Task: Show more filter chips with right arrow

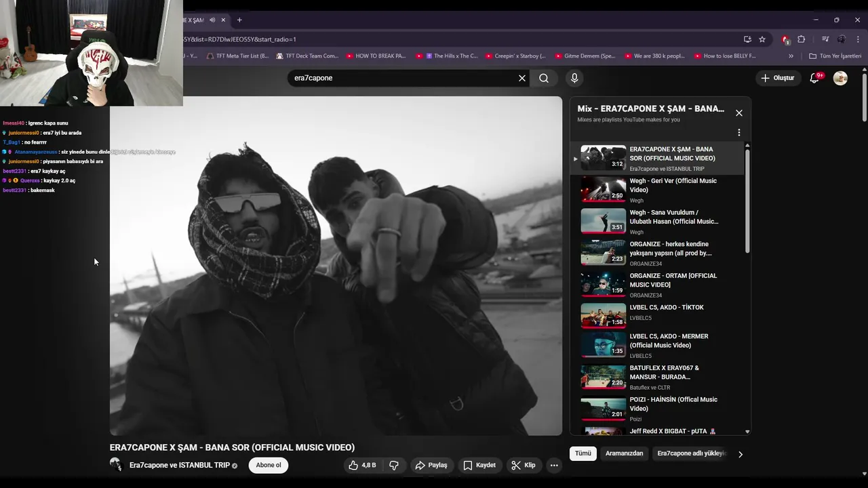Action: (741, 454)
